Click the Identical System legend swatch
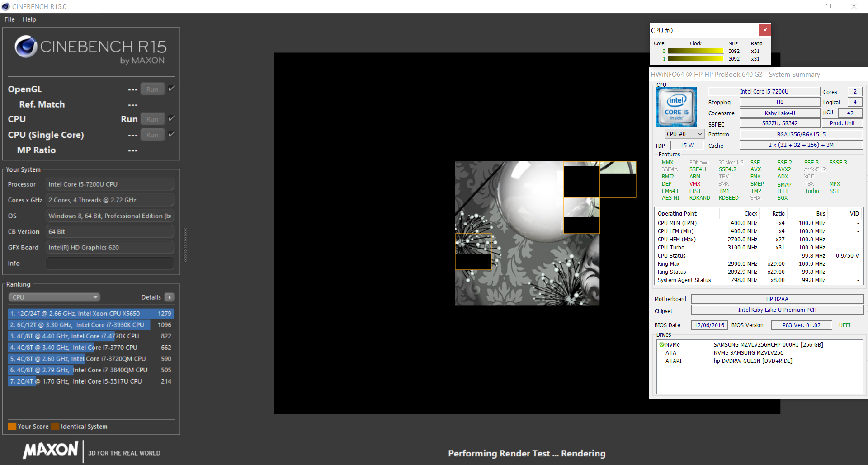Image resolution: width=868 pixels, height=465 pixels. click(x=55, y=427)
